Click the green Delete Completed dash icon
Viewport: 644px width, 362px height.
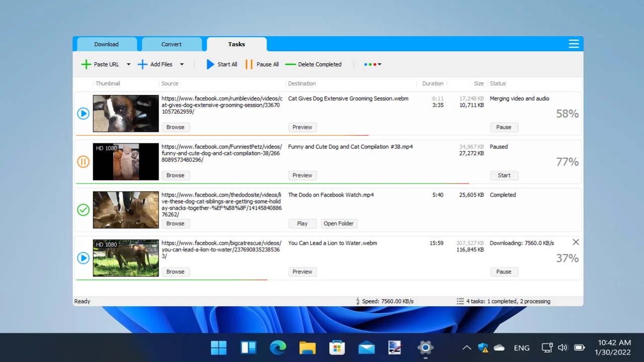[x=290, y=64]
